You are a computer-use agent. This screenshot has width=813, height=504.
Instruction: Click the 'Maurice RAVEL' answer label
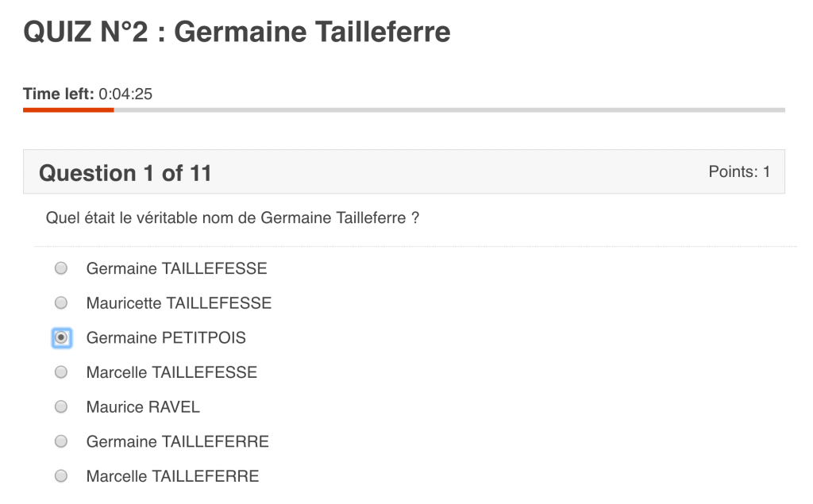pyautogui.click(x=143, y=407)
